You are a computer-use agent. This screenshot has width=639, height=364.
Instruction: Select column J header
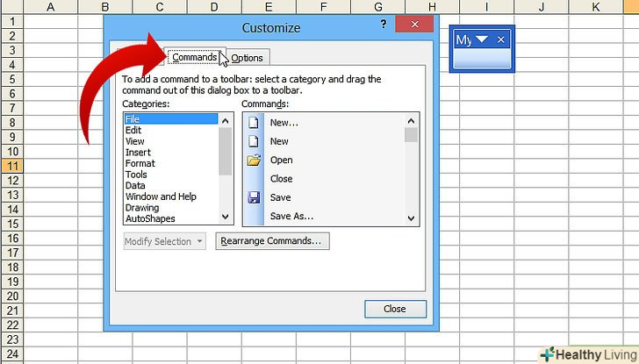pos(542,6)
